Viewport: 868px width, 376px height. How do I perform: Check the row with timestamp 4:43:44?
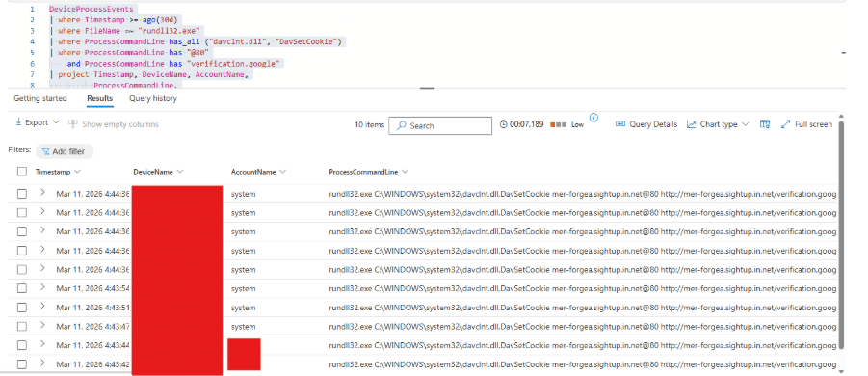point(21,345)
